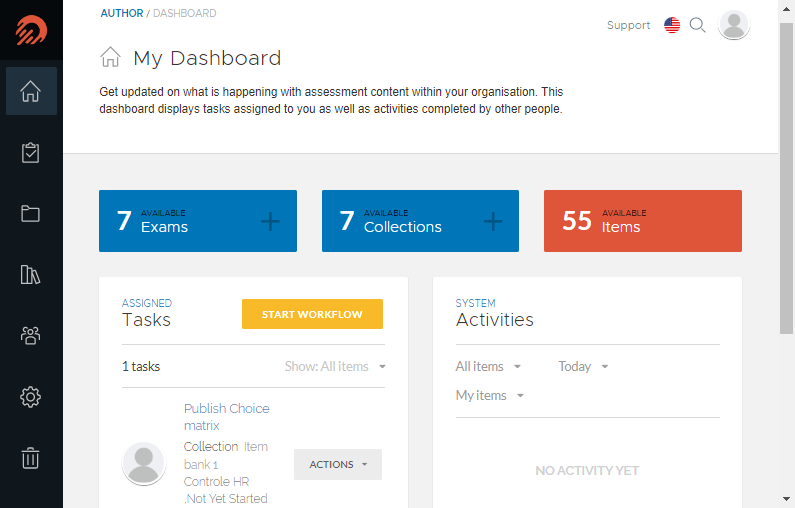Viewport: 795px width, 508px height.
Task: Open the folder icon in sidebar
Action: click(x=31, y=213)
